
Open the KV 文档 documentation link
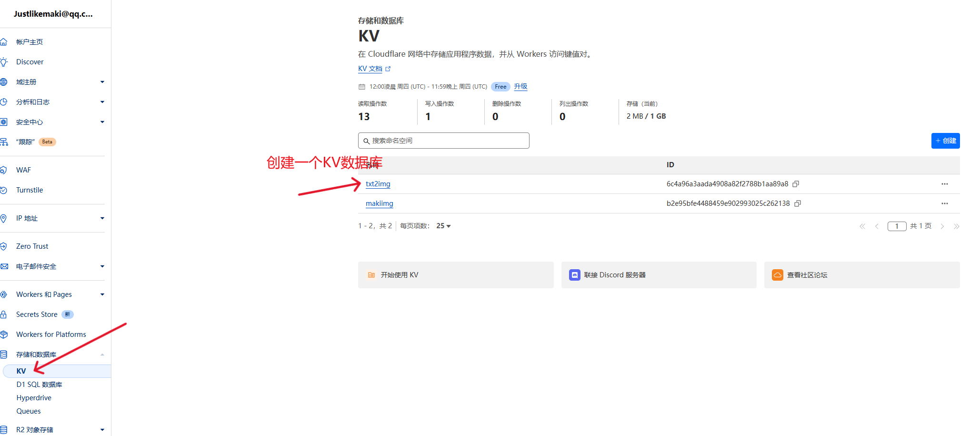[x=374, y=69]
